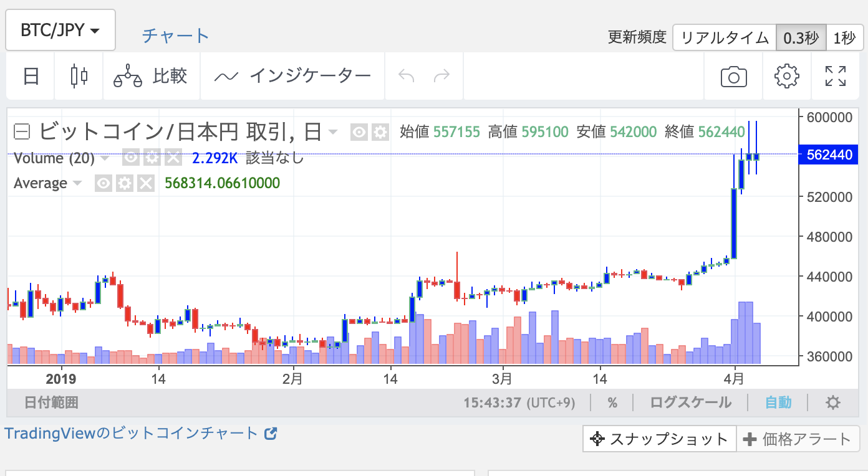Open Average indicator settings gear
Image resolution: width=868 pixels, height=476 pixels.
click(x=125, y=183)
